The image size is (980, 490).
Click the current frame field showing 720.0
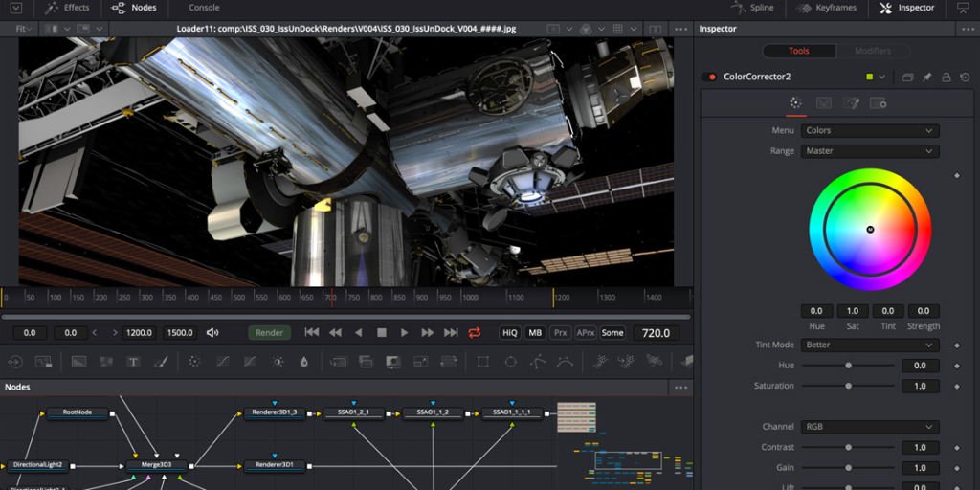657,333
